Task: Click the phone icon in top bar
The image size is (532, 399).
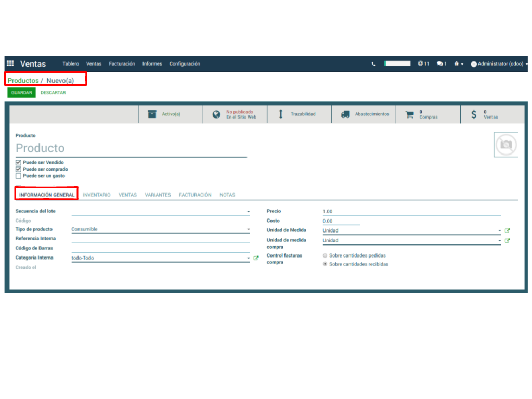Action: [x=373, y=64]
